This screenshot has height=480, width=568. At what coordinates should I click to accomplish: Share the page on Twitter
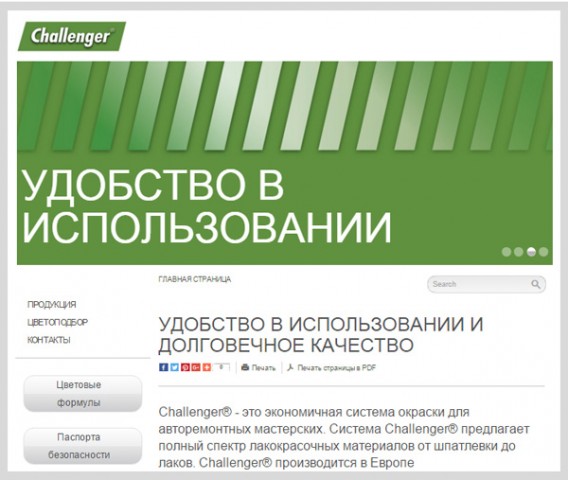174,367
